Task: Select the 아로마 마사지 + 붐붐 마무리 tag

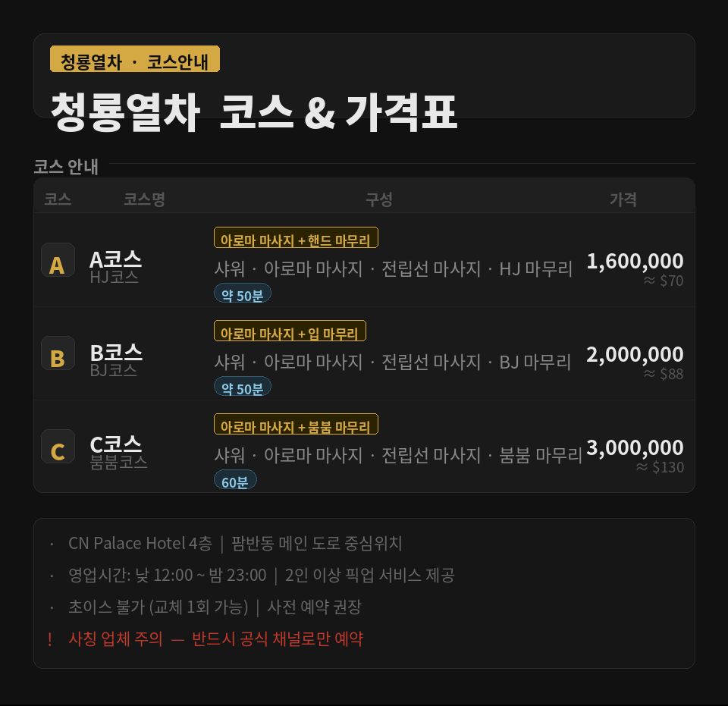Action: click(x=296, y=425)
